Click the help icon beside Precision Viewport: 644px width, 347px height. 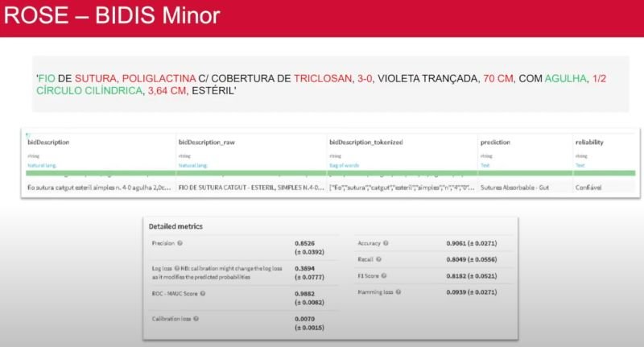[180, 243]
